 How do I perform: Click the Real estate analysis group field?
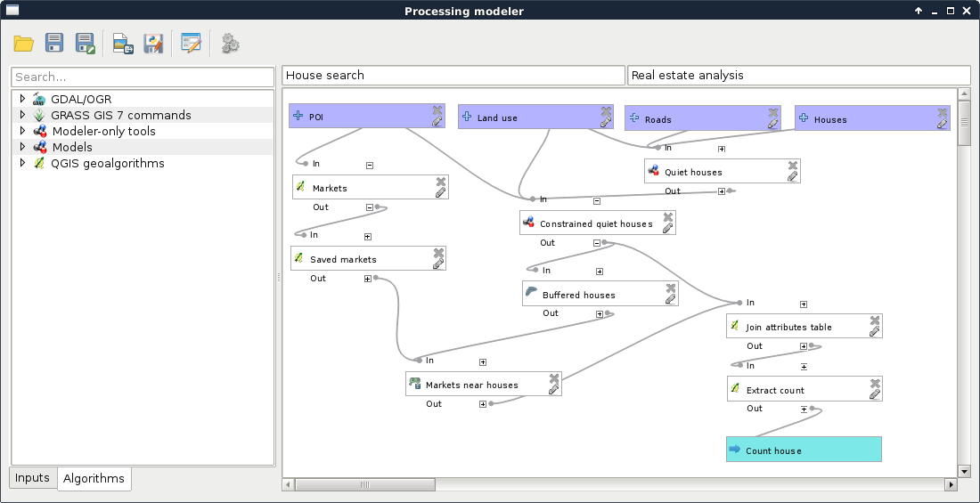799,75
